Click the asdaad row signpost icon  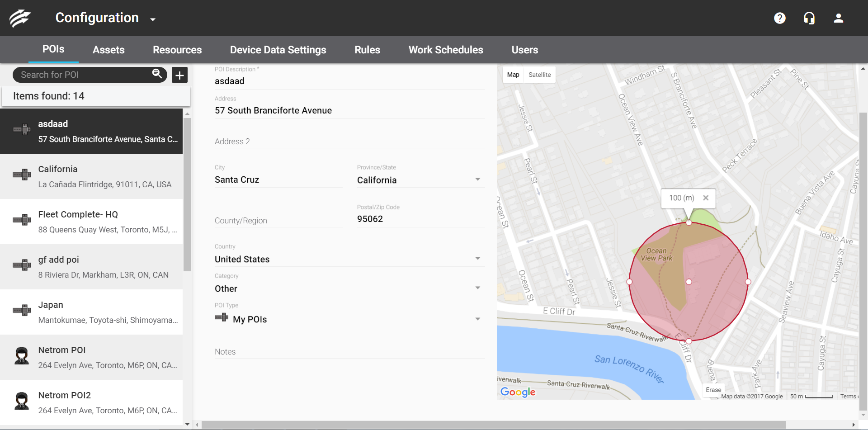pyautogui.click(x=22, y=129)
